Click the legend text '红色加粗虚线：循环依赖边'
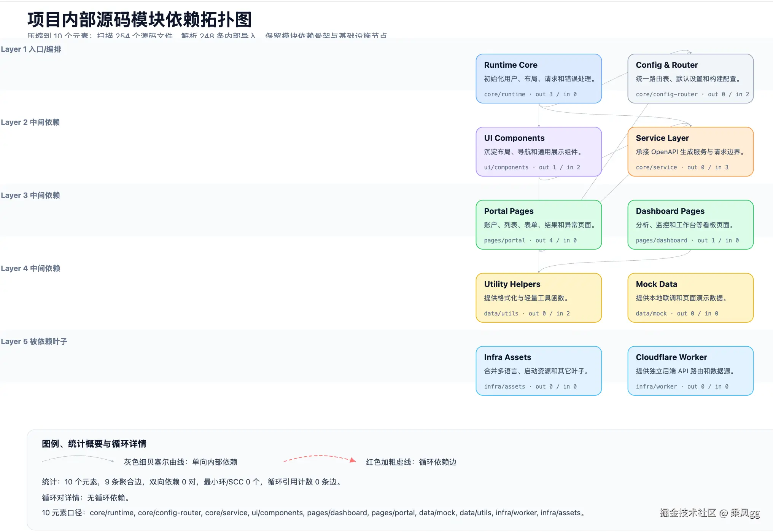773x532 pixels. tap(411, 462)
